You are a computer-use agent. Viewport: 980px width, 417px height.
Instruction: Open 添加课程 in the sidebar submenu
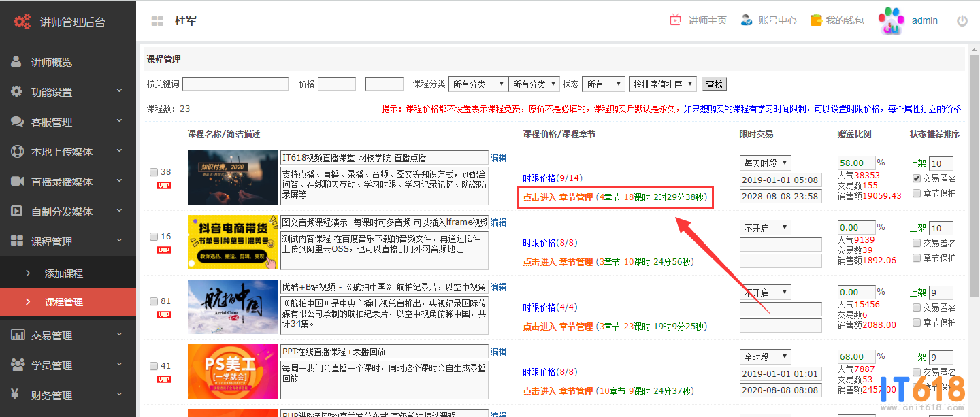(x=64, y=273)
